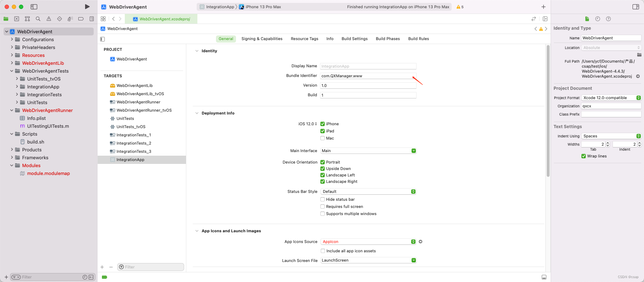This screenshot has height=282, width=644.
Task: Show the Quick Help inspector
Action: click(608, 19)
